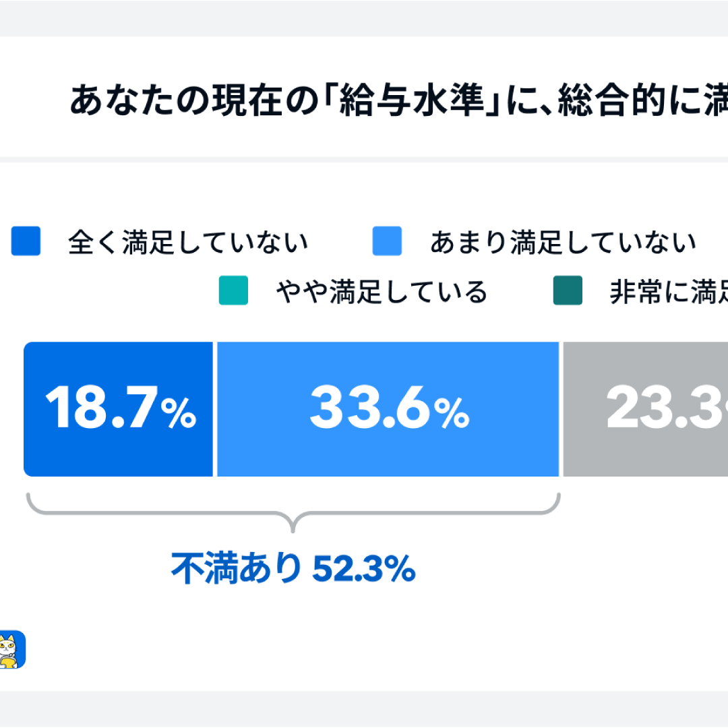Select the light blue あまり満足していない legend swatch

[x=387, y=241]
